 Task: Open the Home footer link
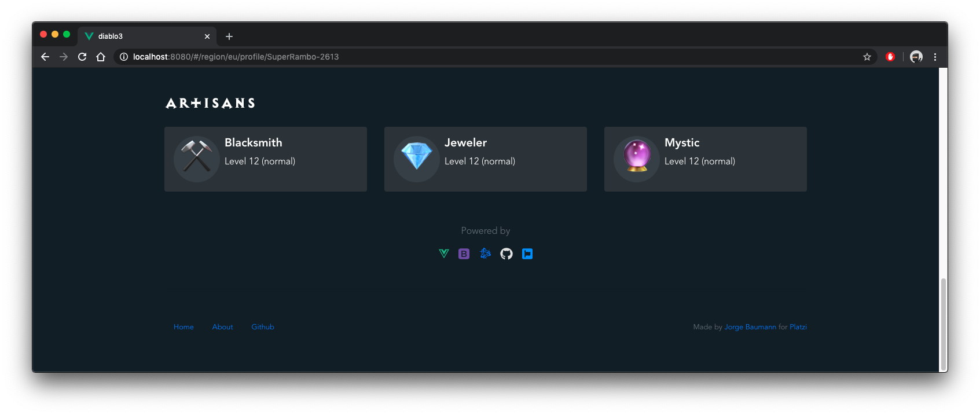[x=183, y=327]
